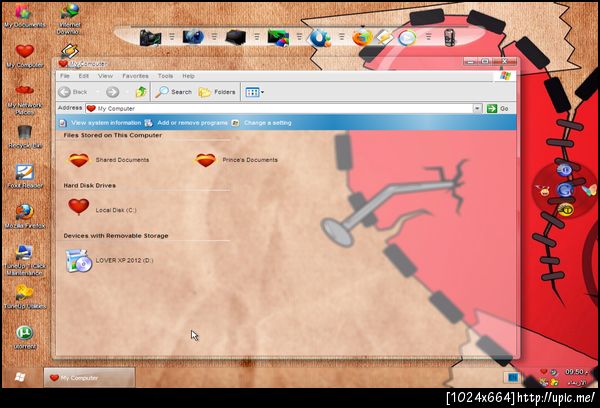This screenshot has height=408, width=600.
Task: Open the Favorites menu
Action: pos(135,76)
